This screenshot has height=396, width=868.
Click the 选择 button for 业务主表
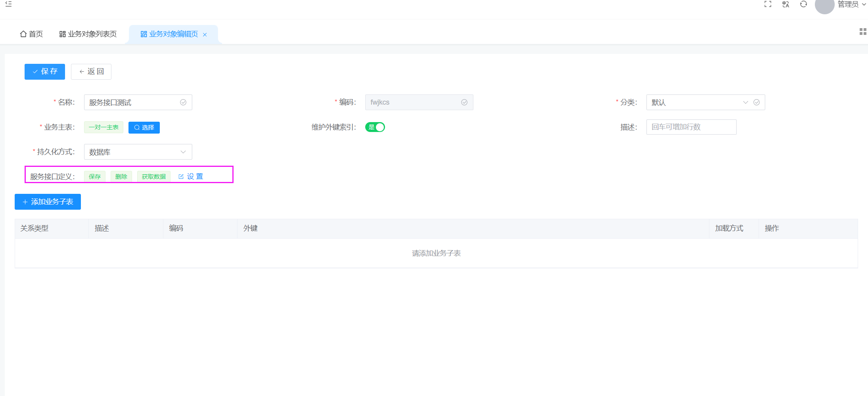point(144,128)
